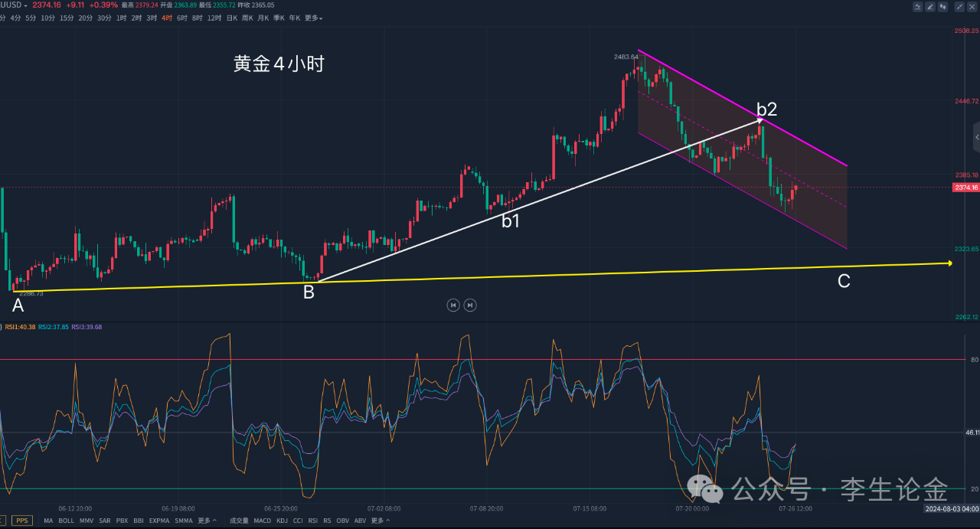Switch to the 日K timeframe tab
The width and height of the screenshot is (980, 529).
tap(232, 18)
